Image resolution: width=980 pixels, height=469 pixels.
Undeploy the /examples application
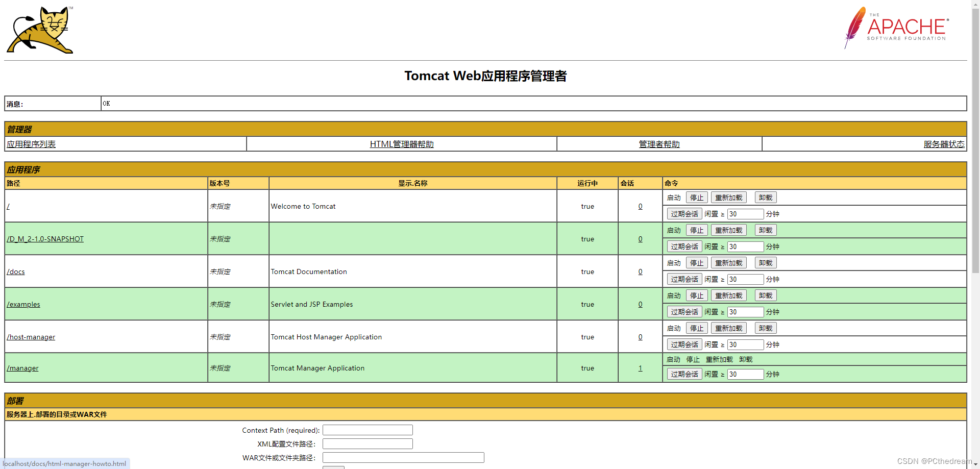click(766, 295)
